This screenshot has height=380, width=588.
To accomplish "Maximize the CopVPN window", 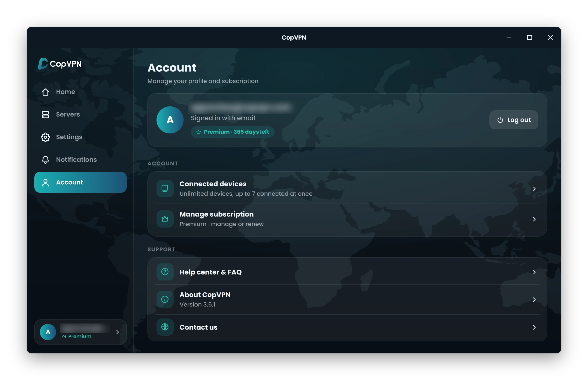I will coord(530,38).
